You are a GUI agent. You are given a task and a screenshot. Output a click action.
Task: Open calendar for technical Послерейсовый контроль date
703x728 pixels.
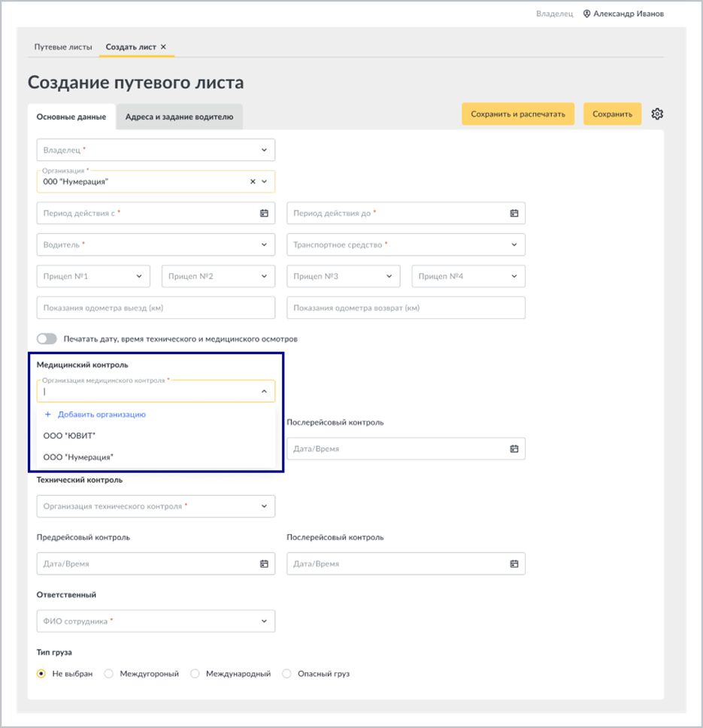514,563
